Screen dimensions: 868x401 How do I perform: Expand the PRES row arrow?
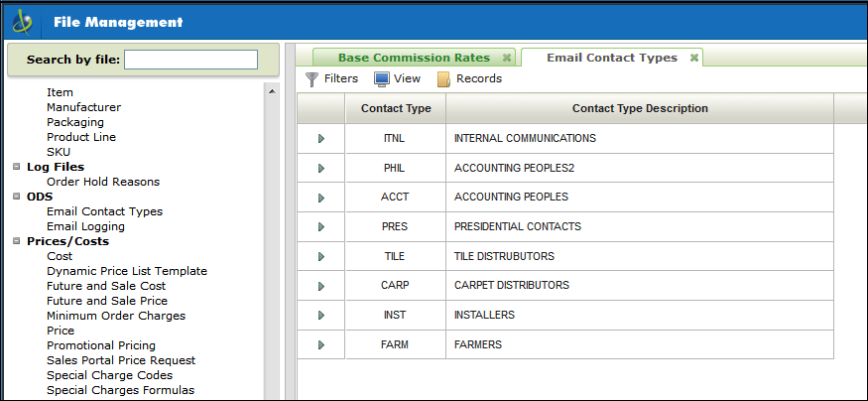tap(320, 227)
